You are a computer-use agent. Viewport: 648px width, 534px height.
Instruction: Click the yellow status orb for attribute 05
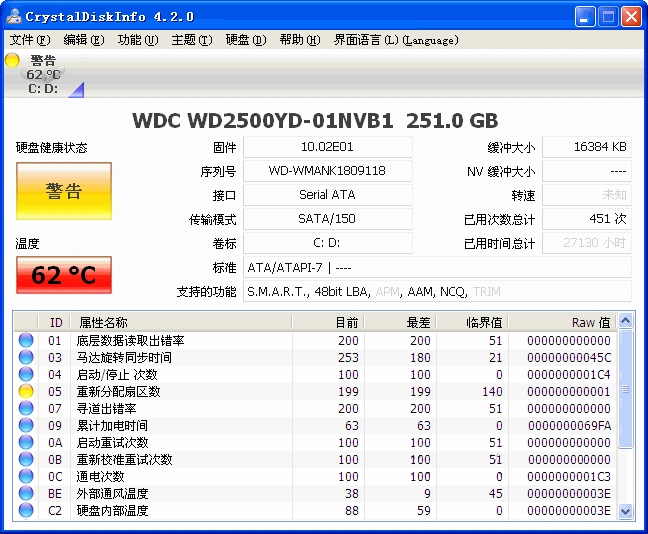pyautogui.click(x=26, y=392)
